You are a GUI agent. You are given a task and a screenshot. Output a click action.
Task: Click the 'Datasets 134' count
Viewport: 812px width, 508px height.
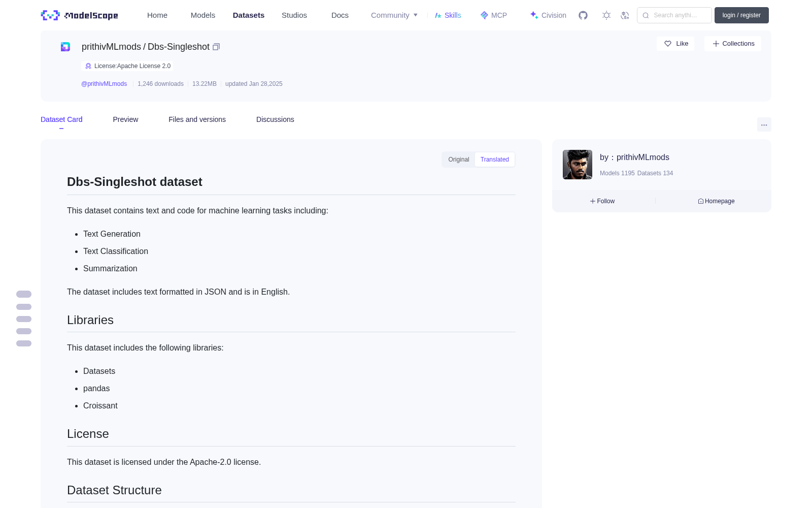coord(655,173)
